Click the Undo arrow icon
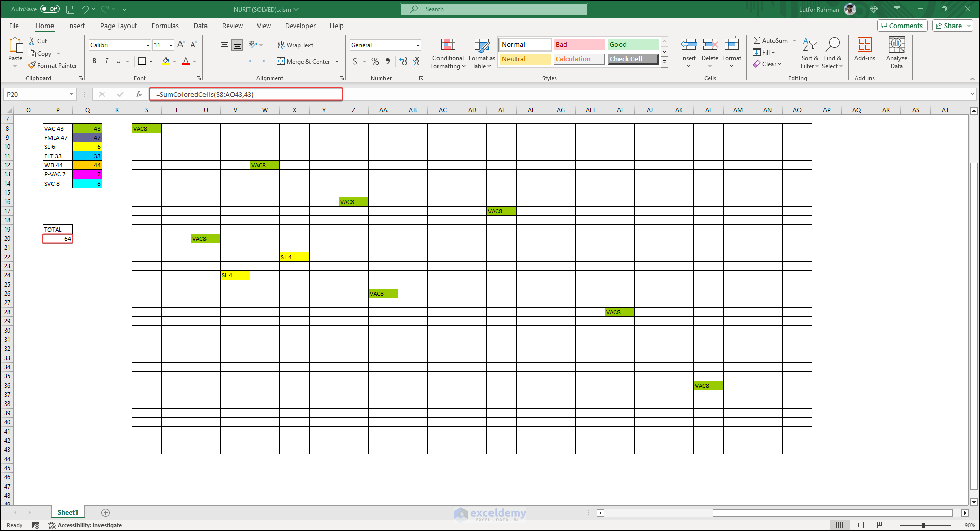980x531 pixels. click(85, 9)
